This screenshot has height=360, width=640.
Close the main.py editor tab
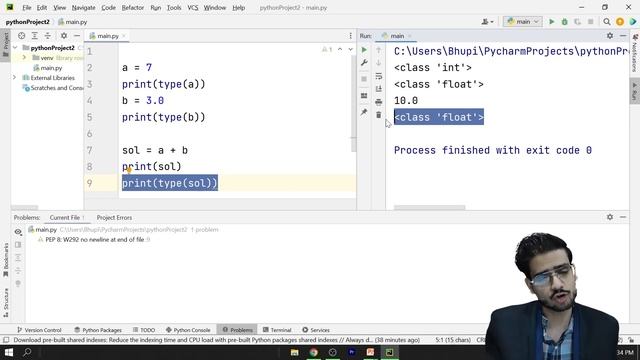[x=124, y=36]
